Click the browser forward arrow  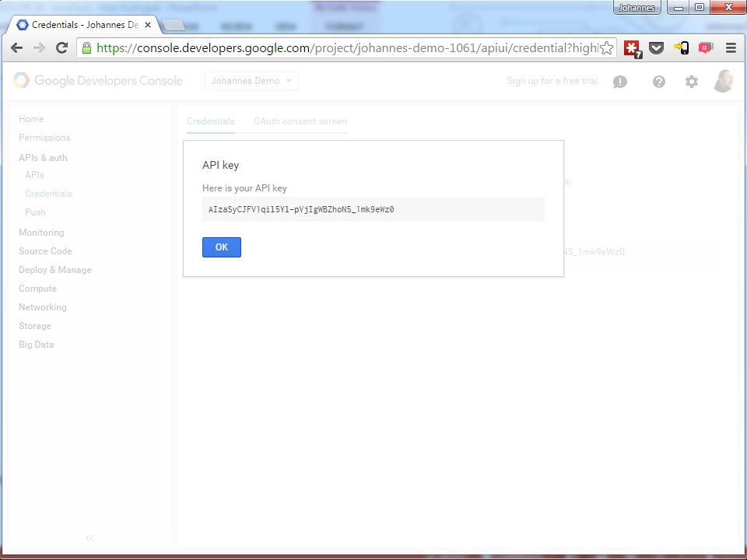pyautogui.click(x=39, y=47)
